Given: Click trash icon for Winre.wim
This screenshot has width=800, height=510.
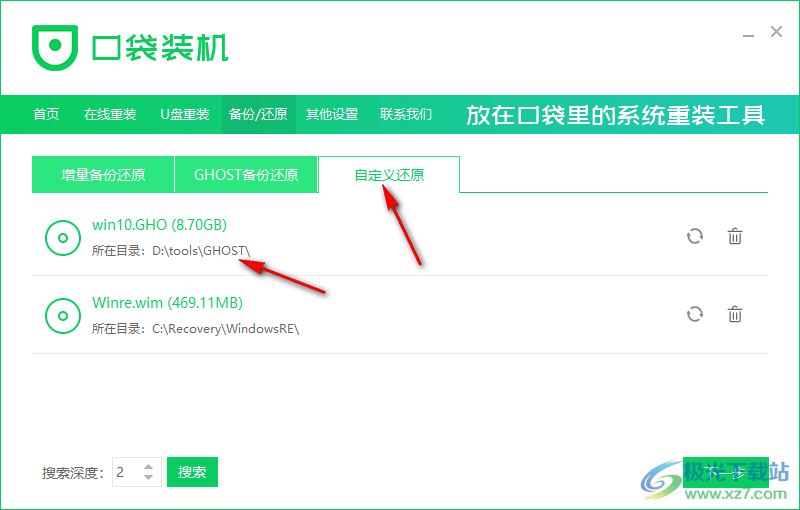Looking at the screenshot, I should pos(735,314).
